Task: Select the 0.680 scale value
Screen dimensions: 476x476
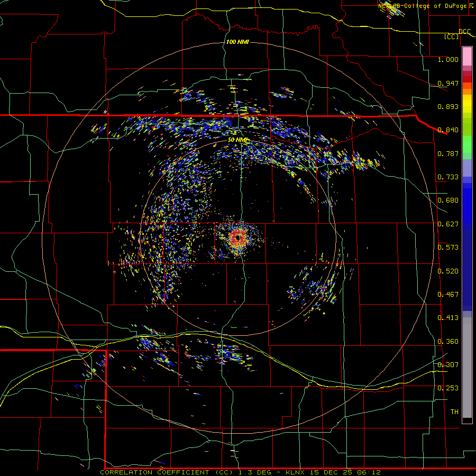Action: tap(448, 200)
